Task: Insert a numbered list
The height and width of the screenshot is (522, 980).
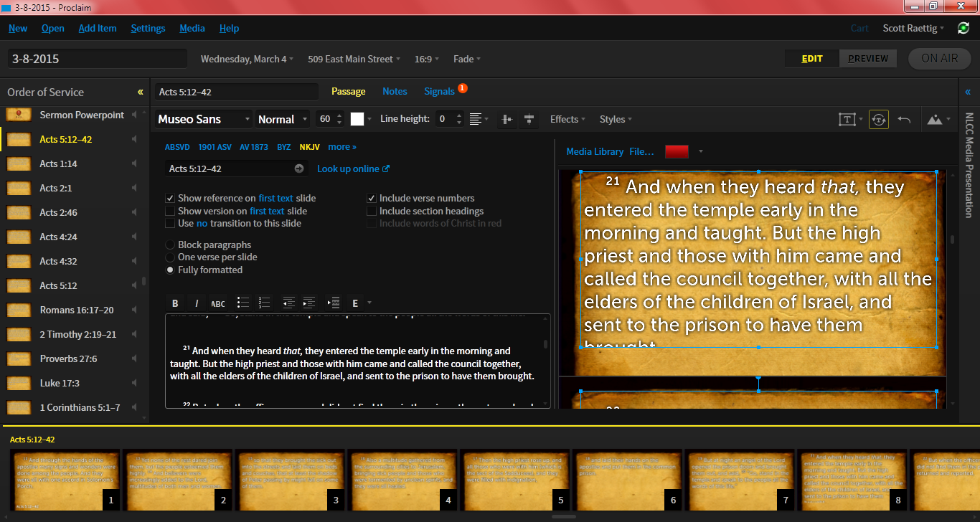Action: 264,303
